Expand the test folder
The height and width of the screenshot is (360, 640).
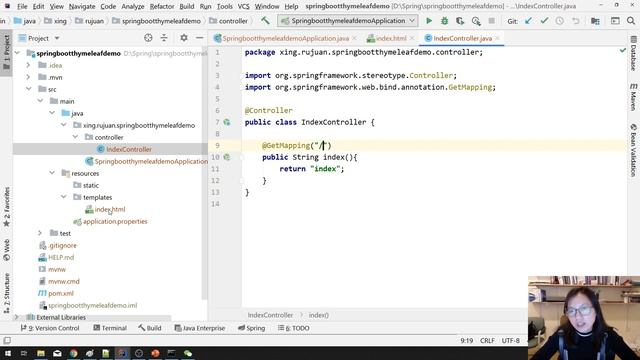point(40,233)
